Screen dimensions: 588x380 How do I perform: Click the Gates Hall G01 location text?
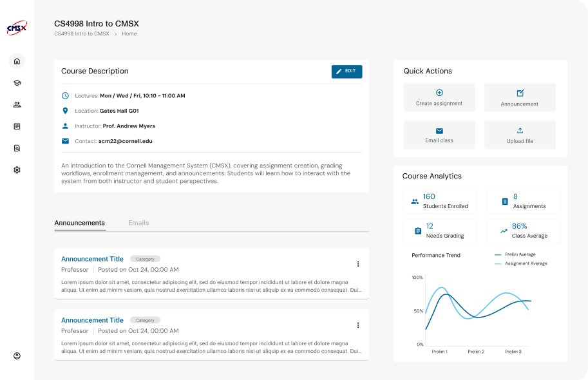point(119,111)
